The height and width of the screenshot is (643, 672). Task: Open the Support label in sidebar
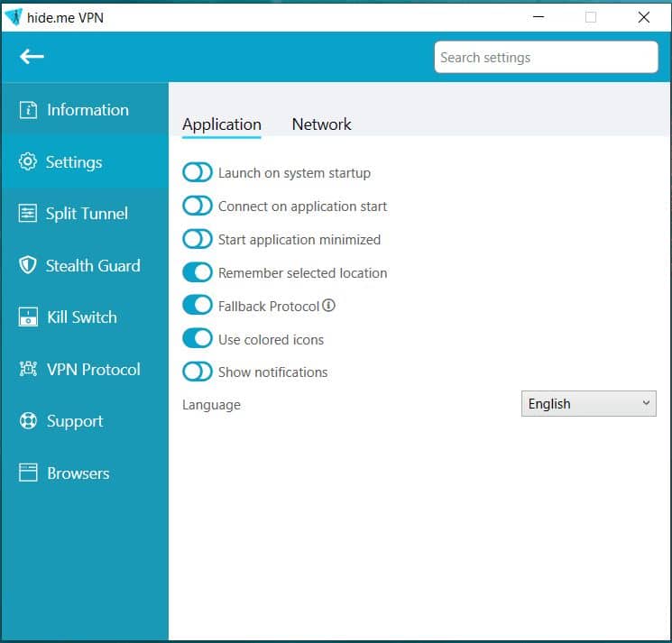pos(75,421)
